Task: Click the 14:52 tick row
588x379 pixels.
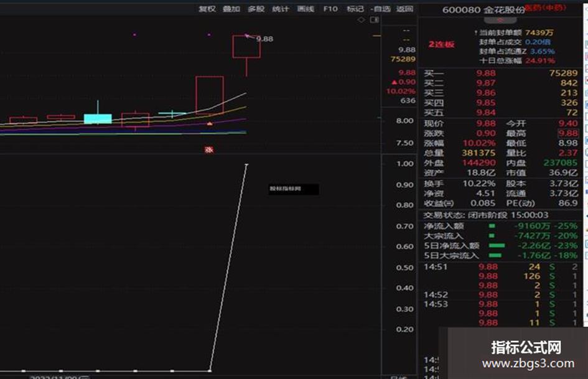Action: click(501, 294)
